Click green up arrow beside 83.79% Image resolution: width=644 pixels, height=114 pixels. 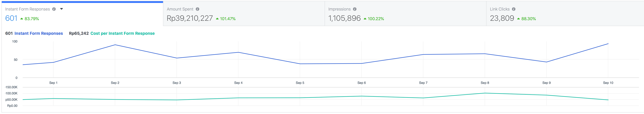pyautogui.click(x=22, y=19)
